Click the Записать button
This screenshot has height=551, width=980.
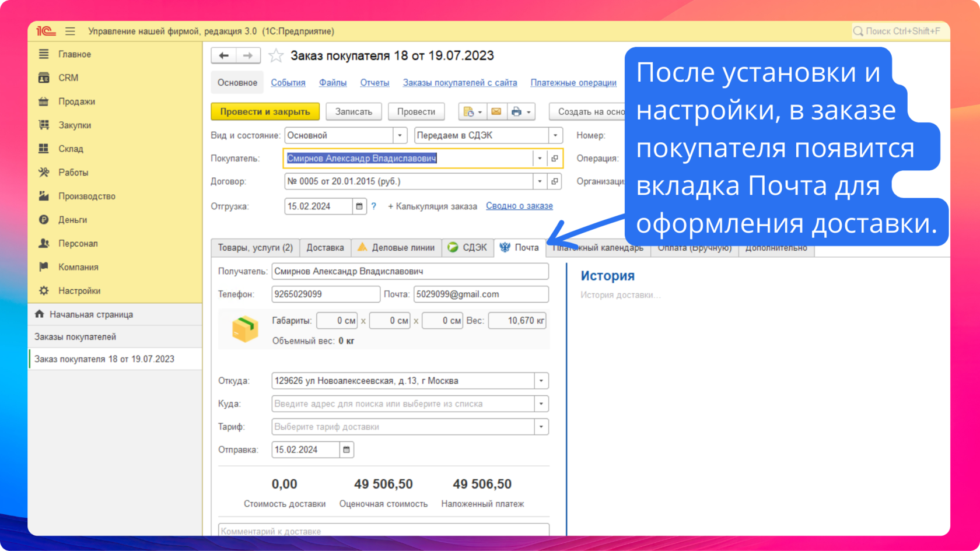point(353,111)
